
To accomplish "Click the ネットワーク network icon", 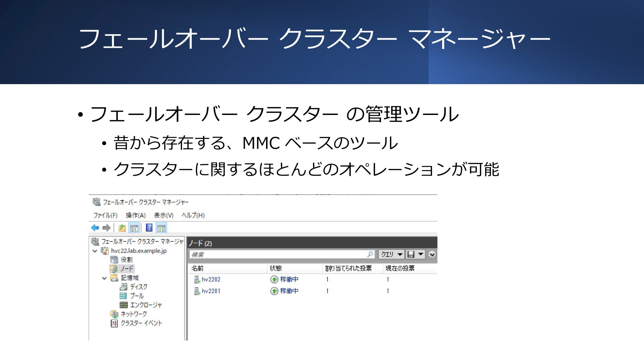I will (x=114, y=314).
